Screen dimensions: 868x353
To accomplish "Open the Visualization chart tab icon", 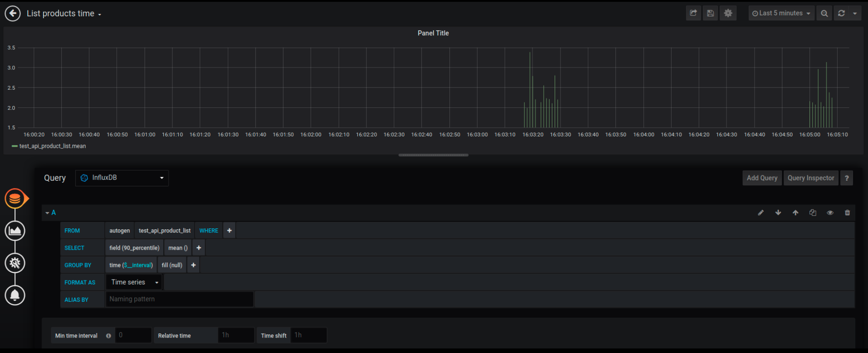I will (15, 231).
